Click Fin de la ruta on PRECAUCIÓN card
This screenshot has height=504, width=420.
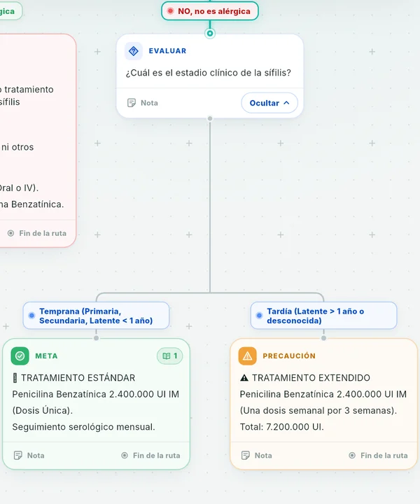pos(378,456)
